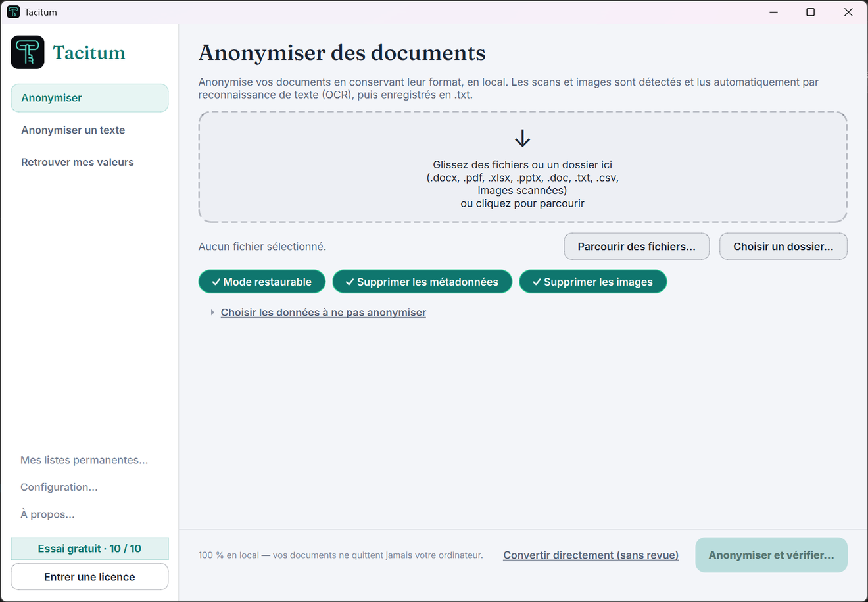Toggle Supprimer les images option
This screenshot has width=868, height=602.
tap(593, 282)
